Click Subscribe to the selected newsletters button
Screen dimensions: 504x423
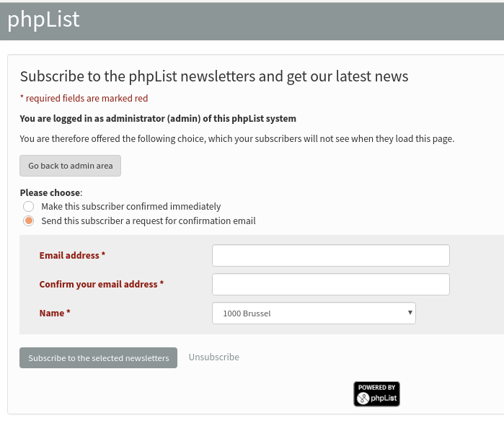(98, 358)
